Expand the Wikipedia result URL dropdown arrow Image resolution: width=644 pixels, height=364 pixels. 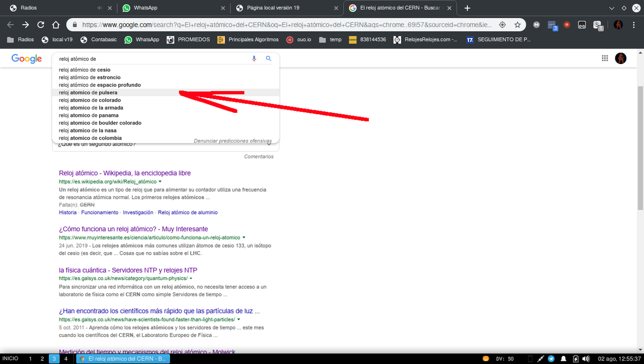[160, 181]
